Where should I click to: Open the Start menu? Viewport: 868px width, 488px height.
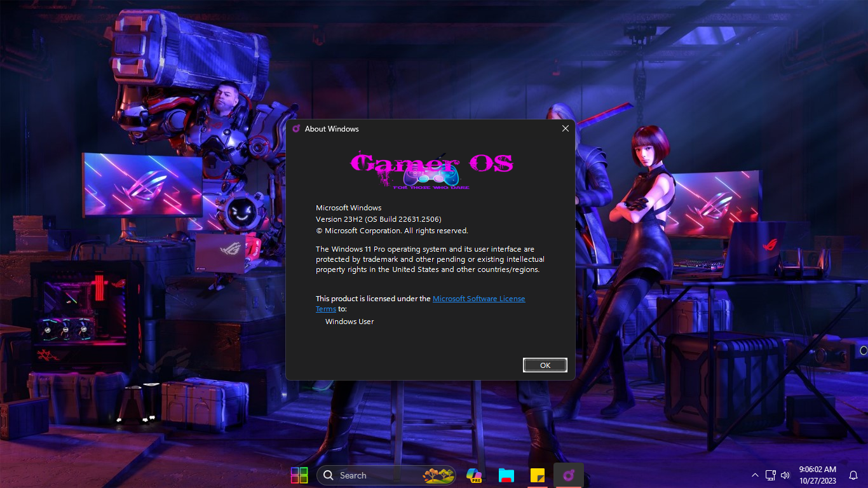[299, 475]
